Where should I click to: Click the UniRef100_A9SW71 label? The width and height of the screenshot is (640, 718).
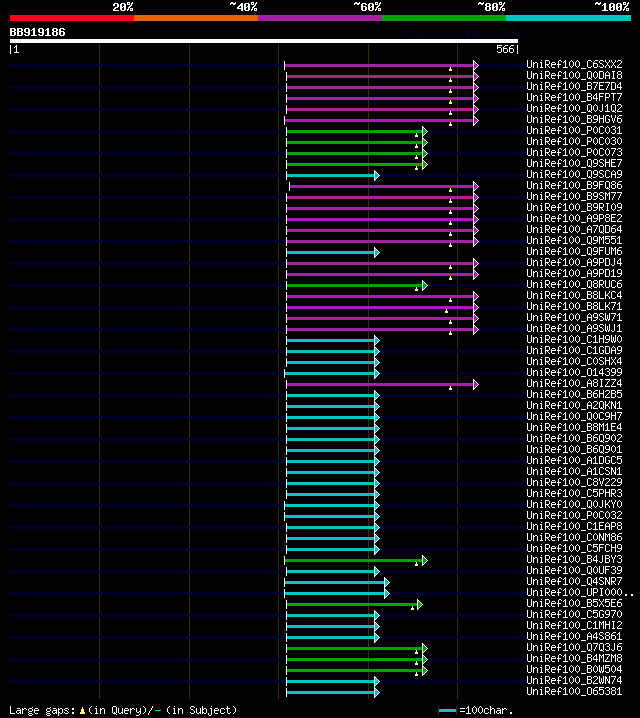coord(574,317)
